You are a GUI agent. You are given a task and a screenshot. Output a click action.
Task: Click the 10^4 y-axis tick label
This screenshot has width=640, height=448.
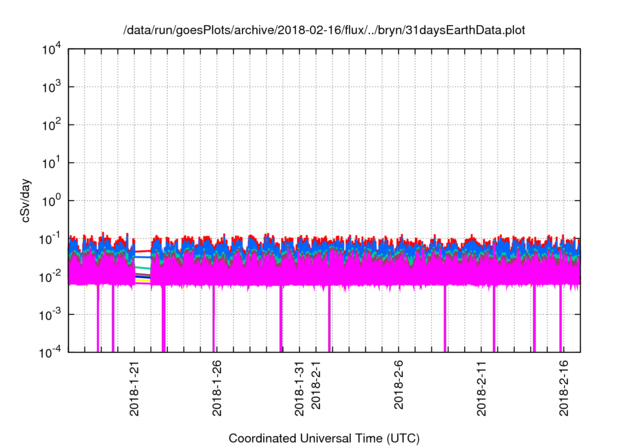coord(52,49)
